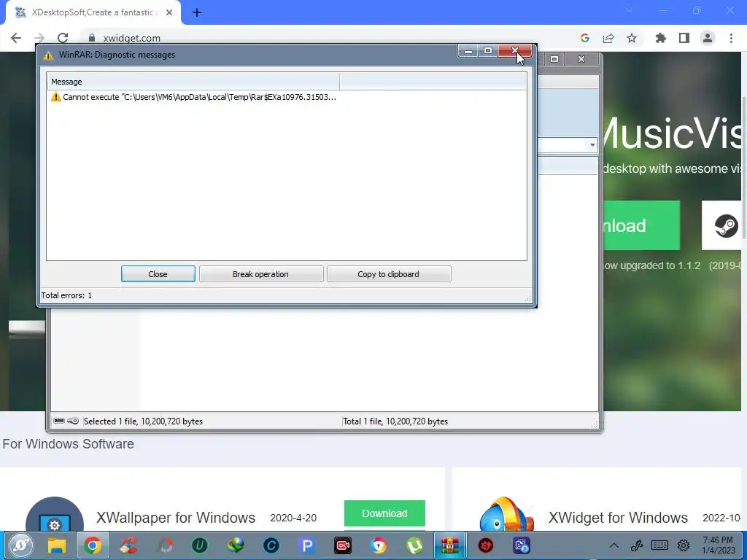Click the xwidget.com address bar

(329, 38)
